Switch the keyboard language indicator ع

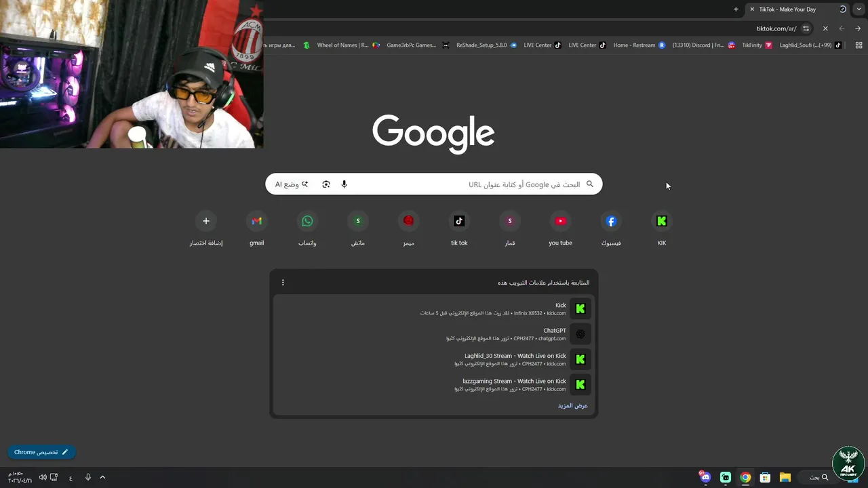pos(71,478)
